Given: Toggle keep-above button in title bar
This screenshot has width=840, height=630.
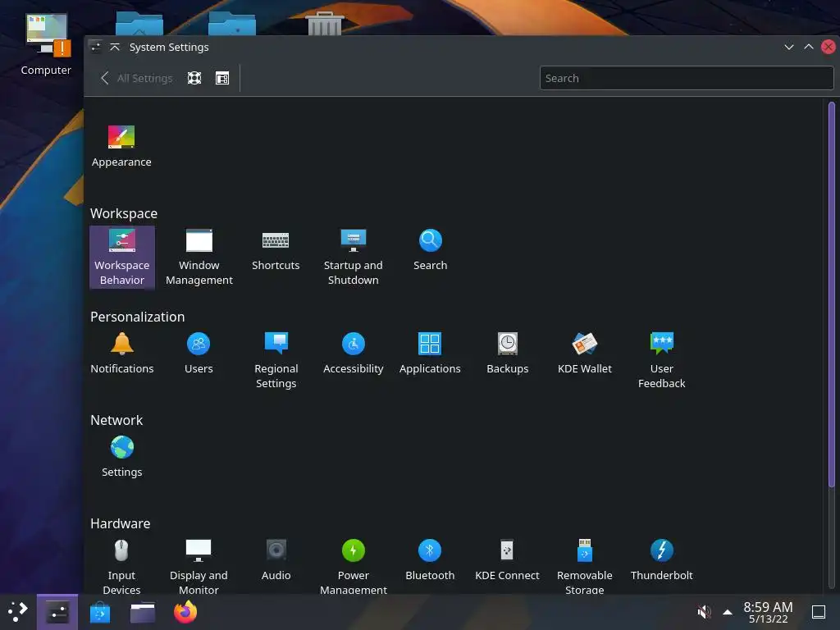Looking at the screenshot, I should point(115,47).
